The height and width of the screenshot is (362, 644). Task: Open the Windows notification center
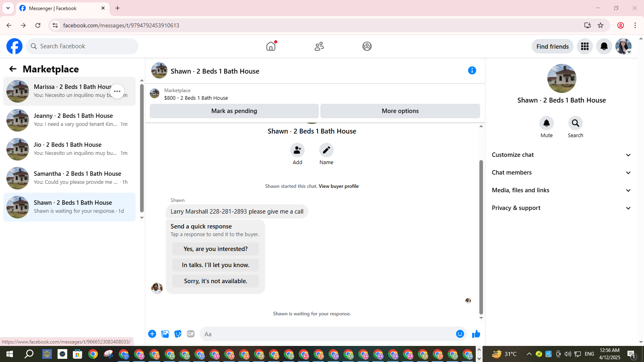point(631,354)
